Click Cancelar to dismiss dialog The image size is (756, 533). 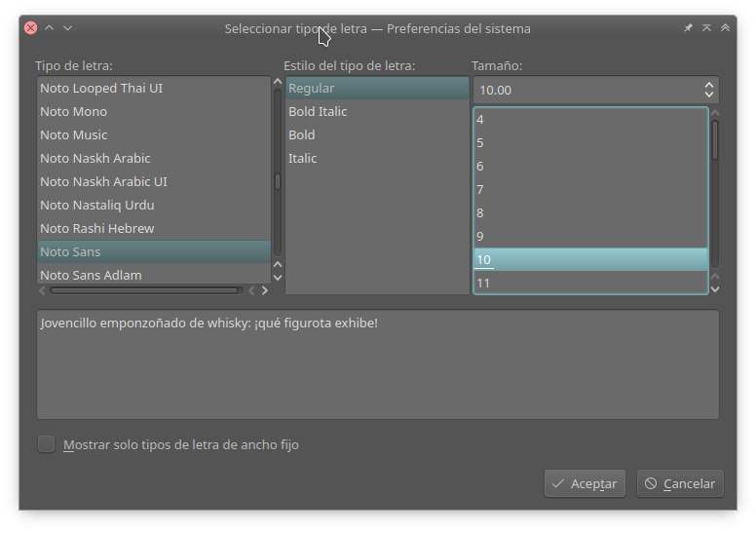click(680, 483)
